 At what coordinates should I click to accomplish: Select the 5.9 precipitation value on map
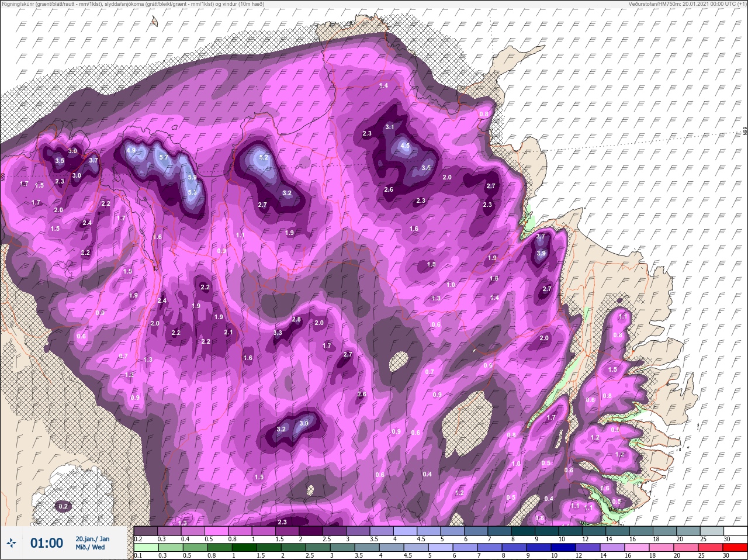191,177
